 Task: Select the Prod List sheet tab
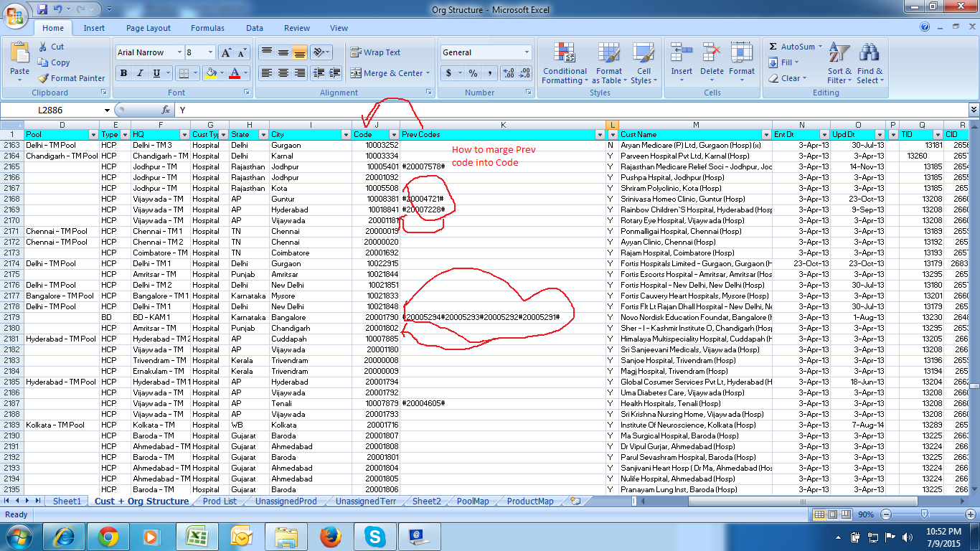220,501
